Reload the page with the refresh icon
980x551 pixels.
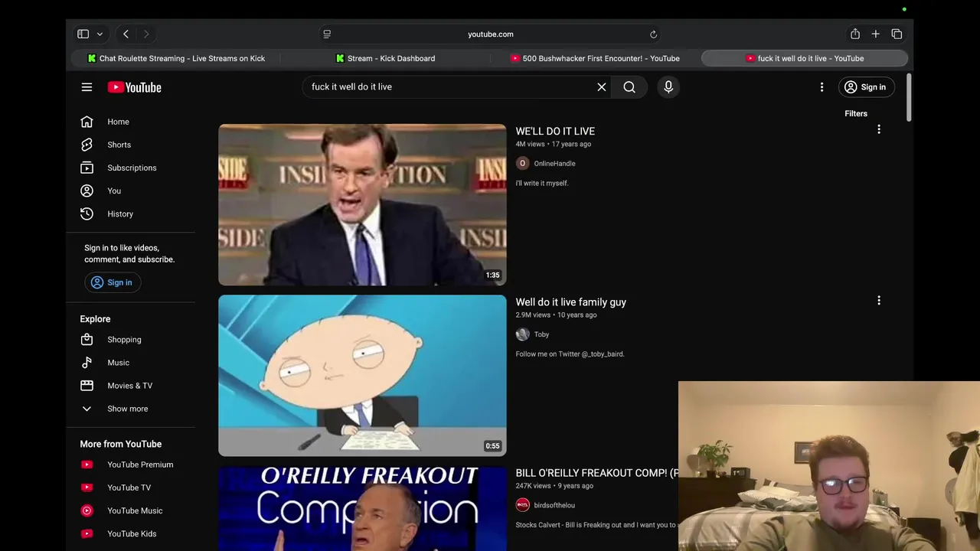(653, 34)
